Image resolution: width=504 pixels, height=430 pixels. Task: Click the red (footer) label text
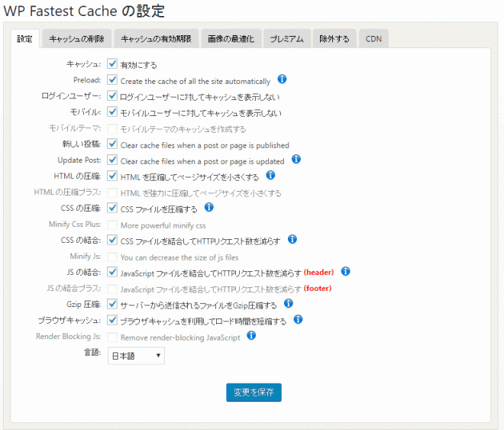318,289
